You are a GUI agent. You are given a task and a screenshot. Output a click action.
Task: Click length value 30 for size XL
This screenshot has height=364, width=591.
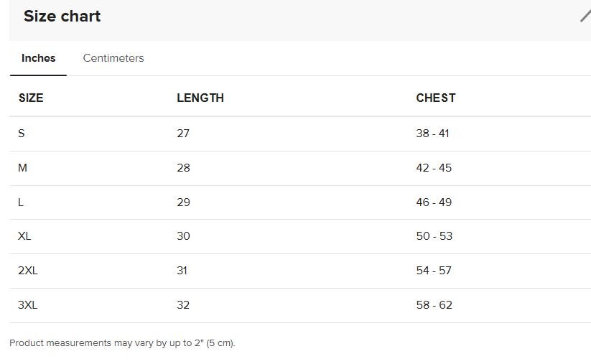[x=183, y=236]
